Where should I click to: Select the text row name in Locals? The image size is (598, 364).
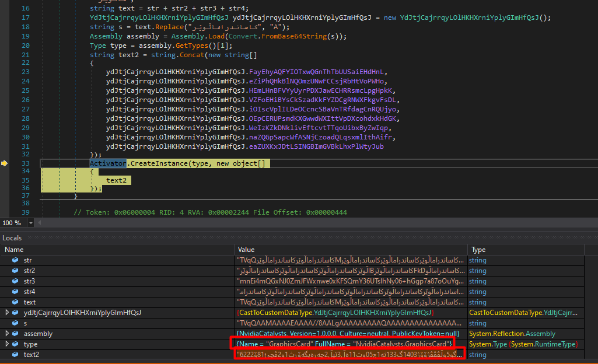tap(30, 302)
